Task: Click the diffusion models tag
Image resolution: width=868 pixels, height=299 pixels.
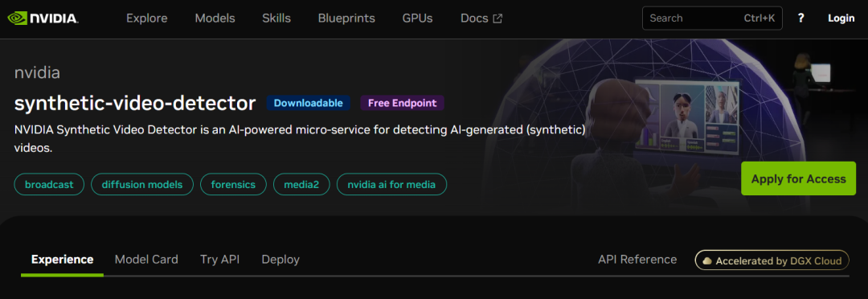Action: click(x=142, y=184)
